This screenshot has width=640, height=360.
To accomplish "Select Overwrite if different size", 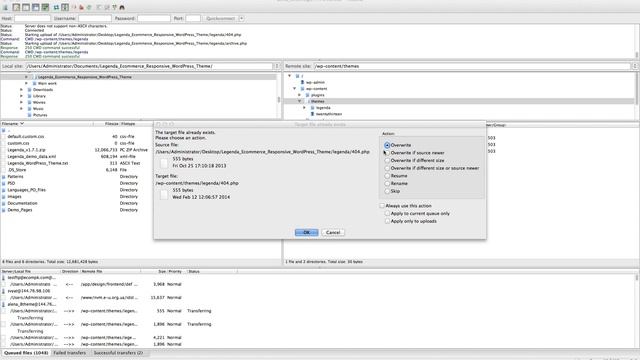I will pyautogui.click(x=387, y=160).
